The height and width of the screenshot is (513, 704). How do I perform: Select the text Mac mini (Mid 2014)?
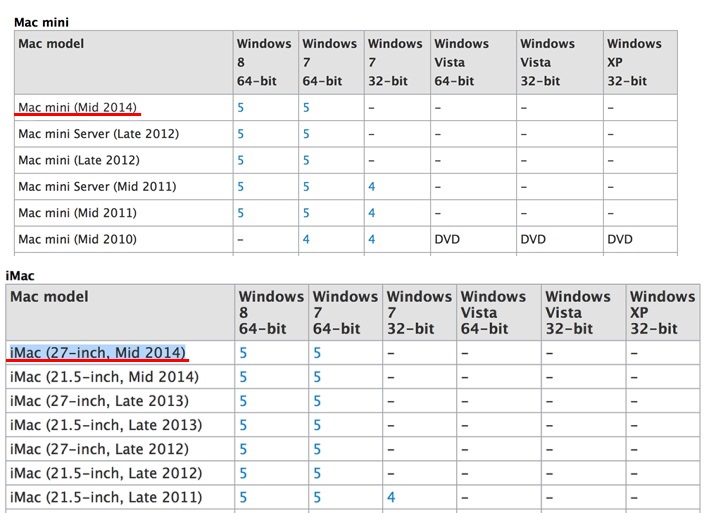pyautogui.click(x=77, y=108)
